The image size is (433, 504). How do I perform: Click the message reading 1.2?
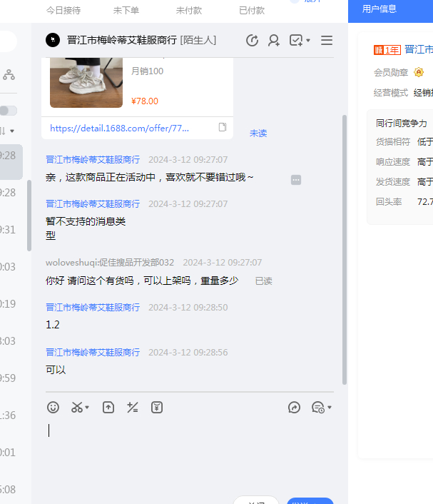[53, 325]
